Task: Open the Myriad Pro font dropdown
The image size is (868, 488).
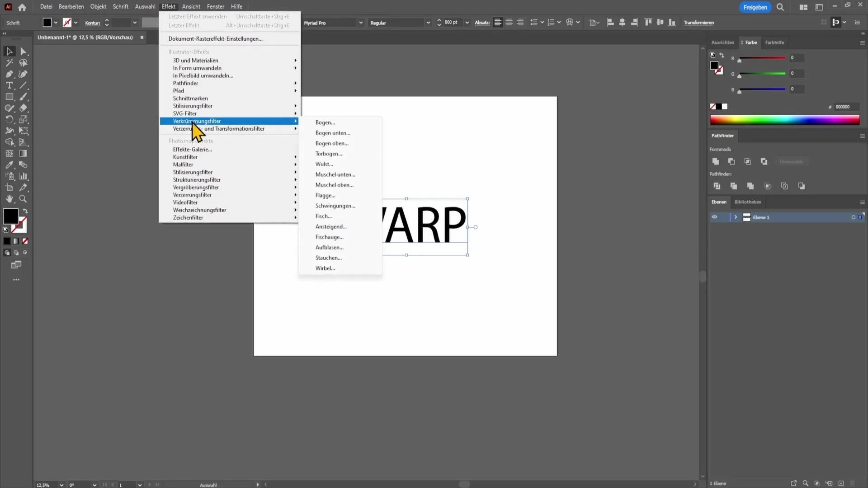Action: [361, 23]
